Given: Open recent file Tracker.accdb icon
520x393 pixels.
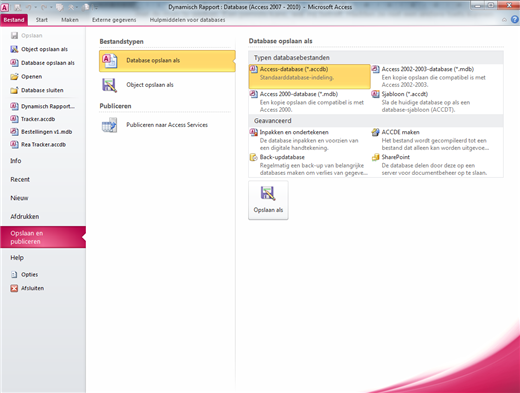Looking at the screenshot, I should coord(14,119).
